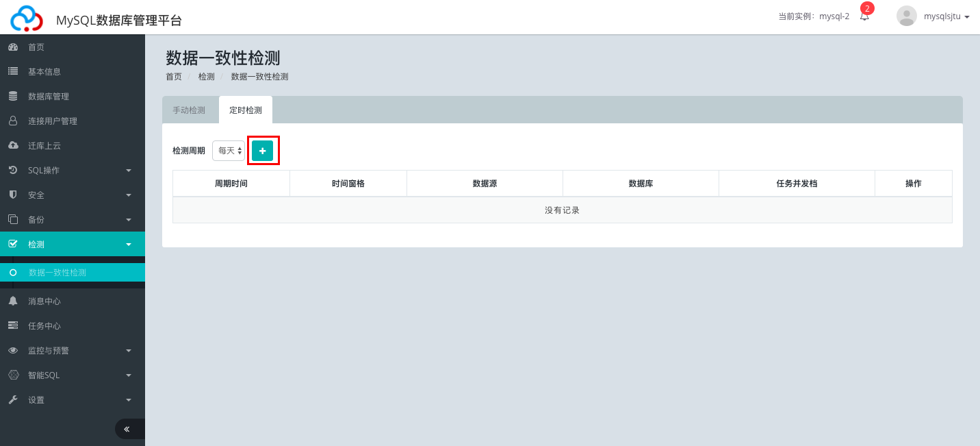980x446 pixels.
Task: Click the circle icon beside 数据一致性检测
Action: tap(12, 273)
